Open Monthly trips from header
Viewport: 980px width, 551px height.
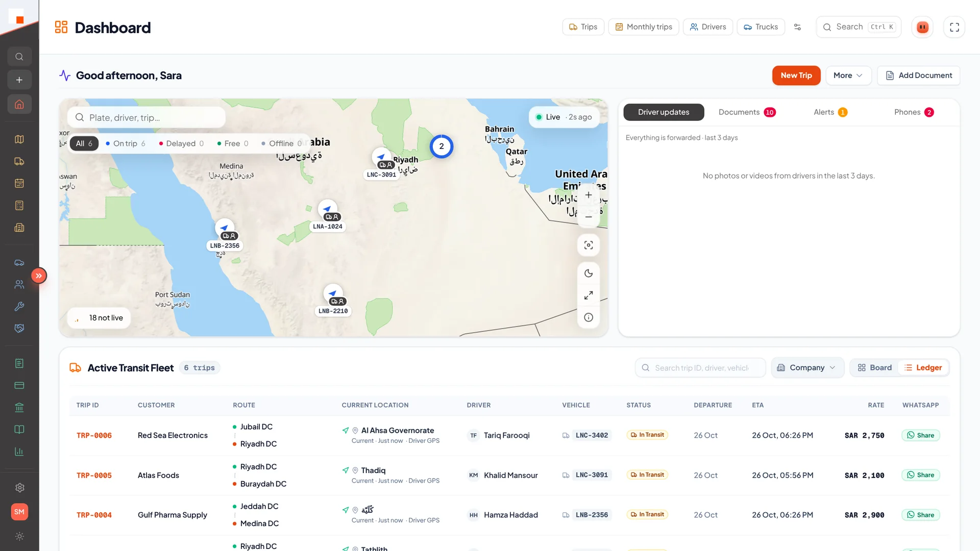coord(643,27)
